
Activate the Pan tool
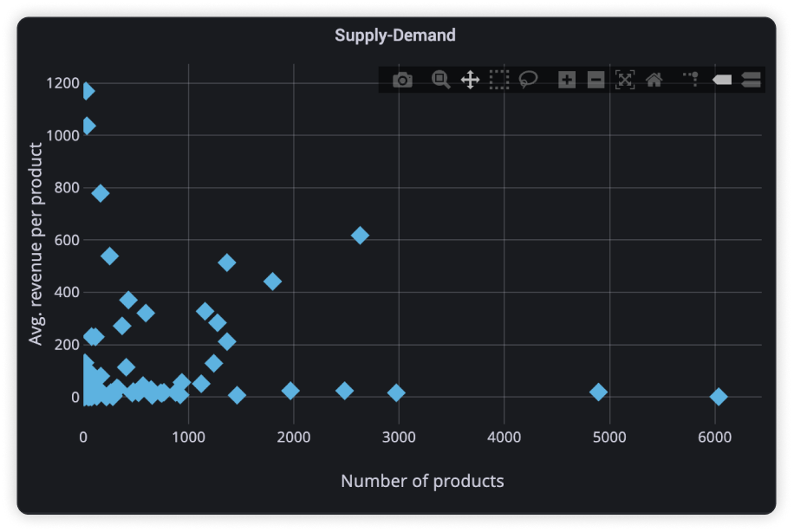tap(470, 81)
